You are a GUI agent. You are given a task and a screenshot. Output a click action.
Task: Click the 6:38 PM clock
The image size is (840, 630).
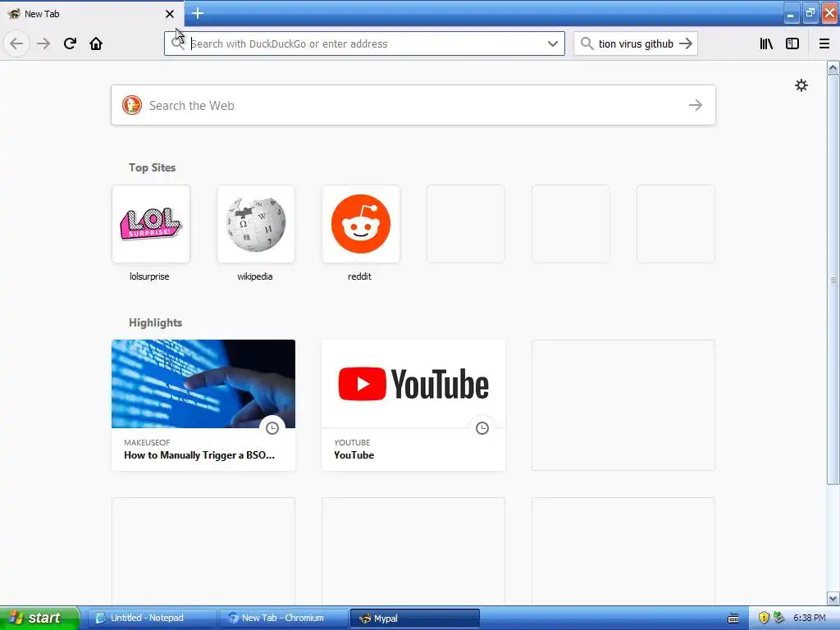pyautogui.click(x=809, y=618)
